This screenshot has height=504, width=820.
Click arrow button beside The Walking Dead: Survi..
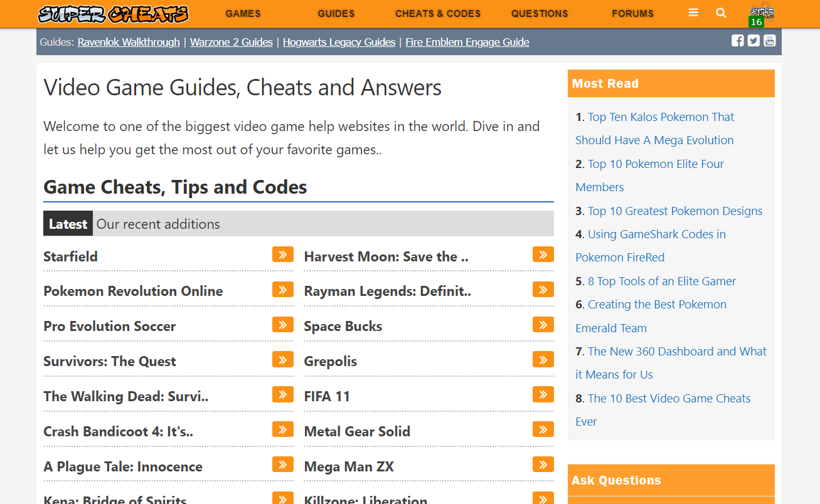(x=283, y=395)
